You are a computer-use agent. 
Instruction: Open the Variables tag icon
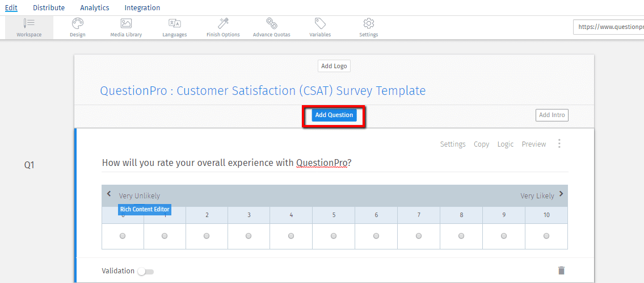click(320, 23)
